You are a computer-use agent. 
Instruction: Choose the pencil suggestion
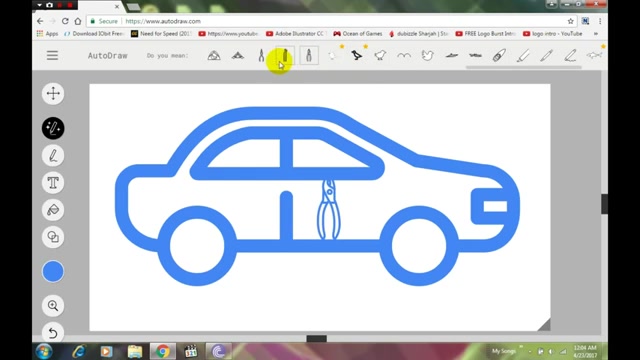(x=547, y=55)
